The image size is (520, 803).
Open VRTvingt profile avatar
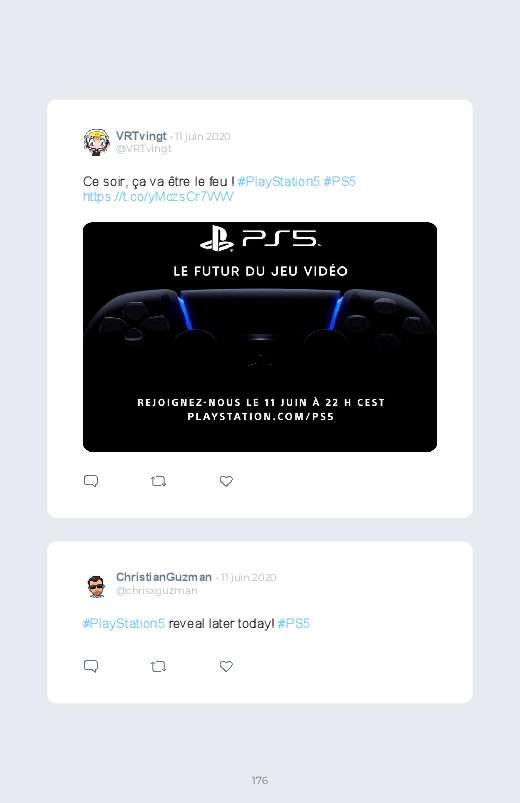click(x=97, y=142)
